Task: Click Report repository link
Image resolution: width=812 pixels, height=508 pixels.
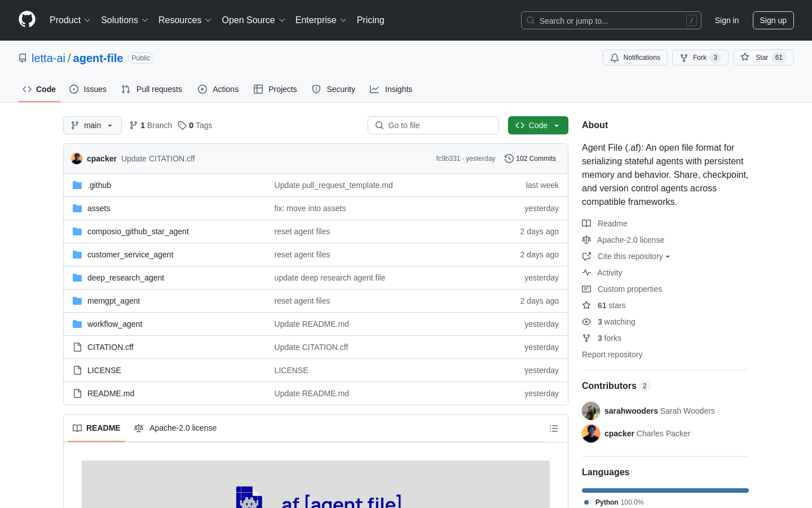Action: tap(612, 354)
